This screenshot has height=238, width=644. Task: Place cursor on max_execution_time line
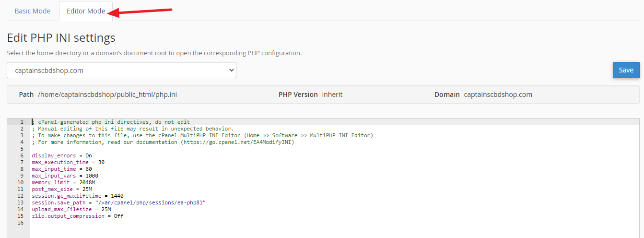tap(68, 162)
